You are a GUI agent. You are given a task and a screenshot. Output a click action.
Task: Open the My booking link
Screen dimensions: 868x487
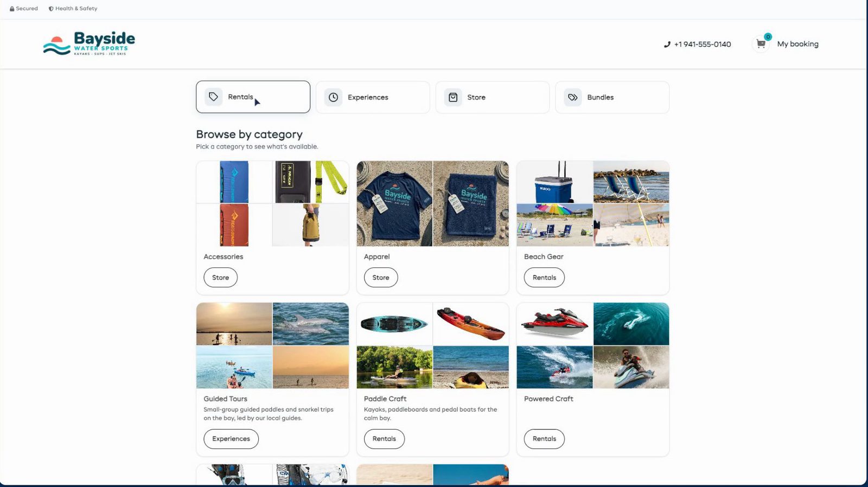coord(797,44)
